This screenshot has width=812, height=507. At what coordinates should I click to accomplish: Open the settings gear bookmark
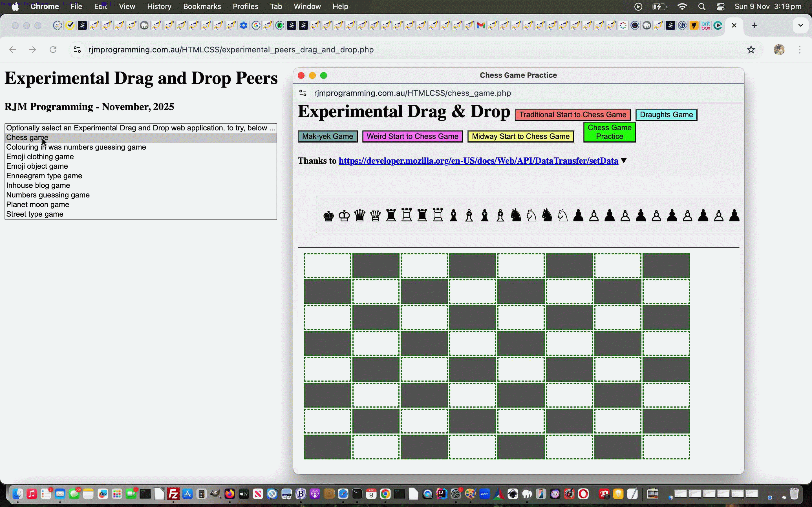[244, 25]
